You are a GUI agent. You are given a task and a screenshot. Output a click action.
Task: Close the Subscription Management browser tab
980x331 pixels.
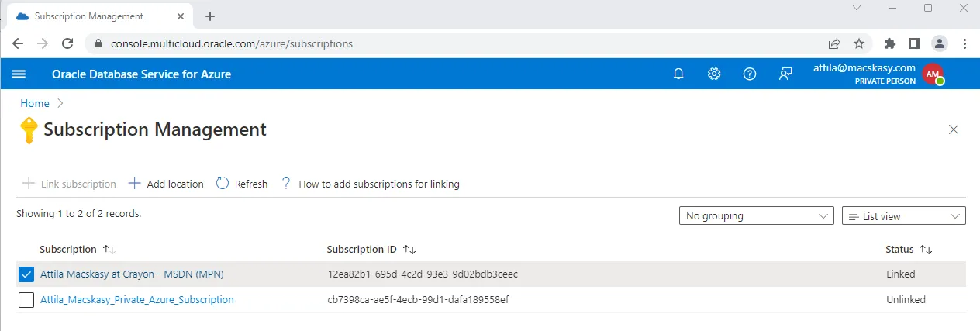[x=179, y=16]
